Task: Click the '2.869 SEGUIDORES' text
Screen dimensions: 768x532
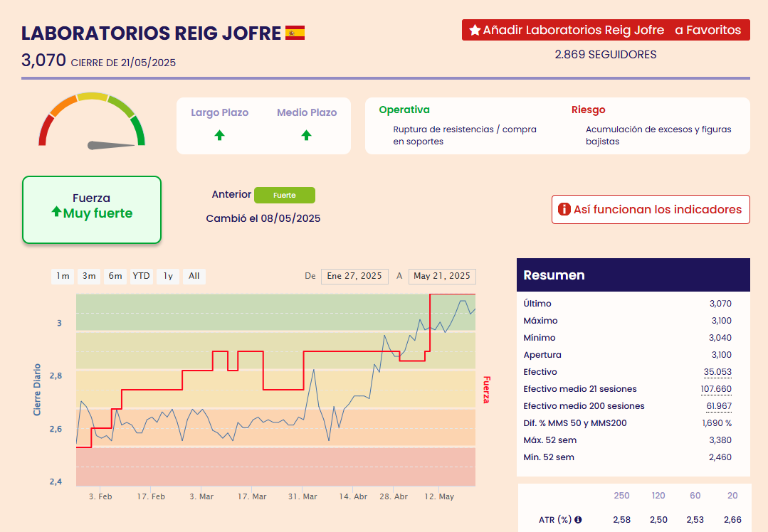Action: pos(606,54)
